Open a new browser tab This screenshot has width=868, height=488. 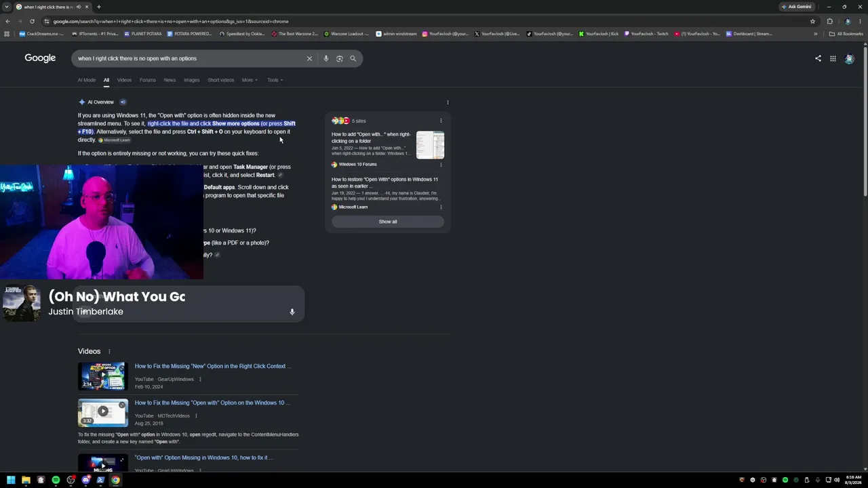point(98,7)
